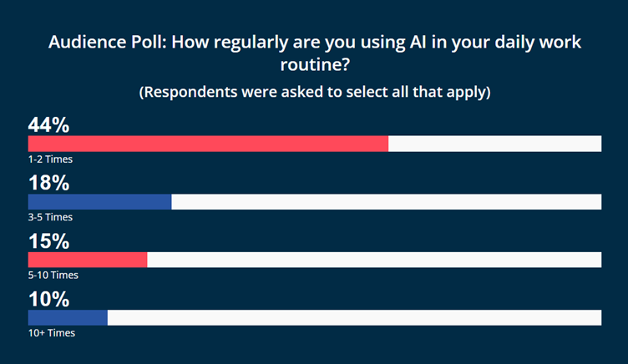Image resolution: width=628 pixels, height=364 pixels.
Task: Click the 5-10 Times label
Action: 53,276
